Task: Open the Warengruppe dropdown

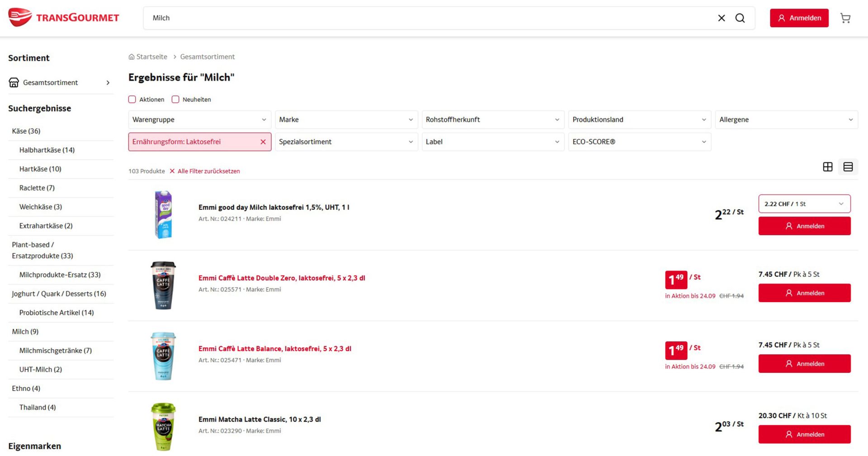Action: point(199,120)
